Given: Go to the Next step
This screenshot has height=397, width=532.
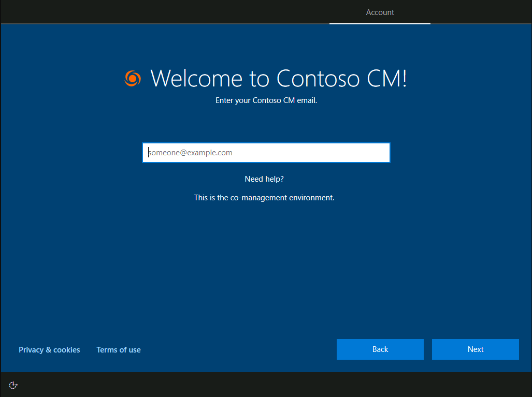Looking at the screenshot, I should pos(475,349).
